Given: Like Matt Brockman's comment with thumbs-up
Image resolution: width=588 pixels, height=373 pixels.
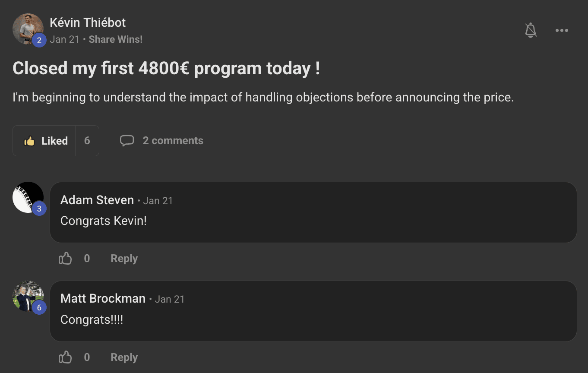Looking at the screenshot, I should click(x=65, y=357).
